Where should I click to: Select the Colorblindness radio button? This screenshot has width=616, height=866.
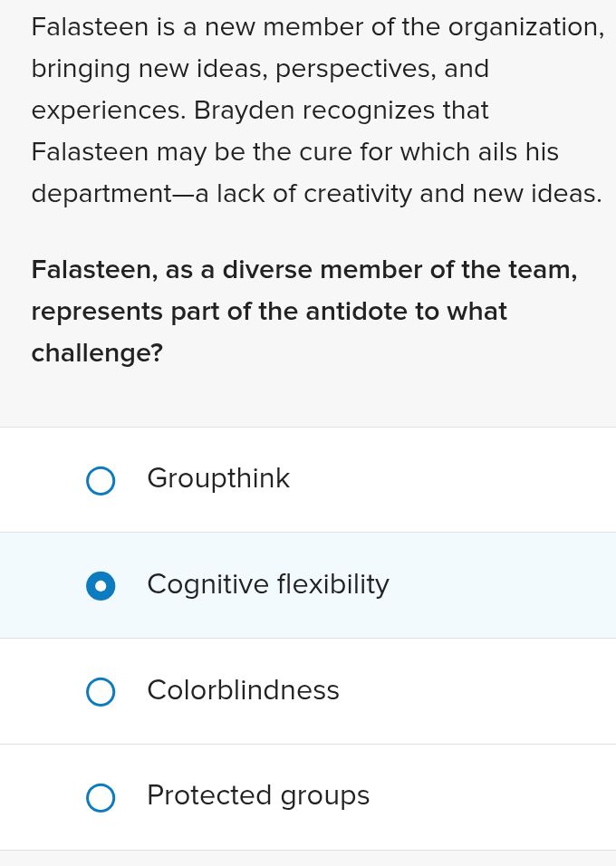[x=101, y=692]
